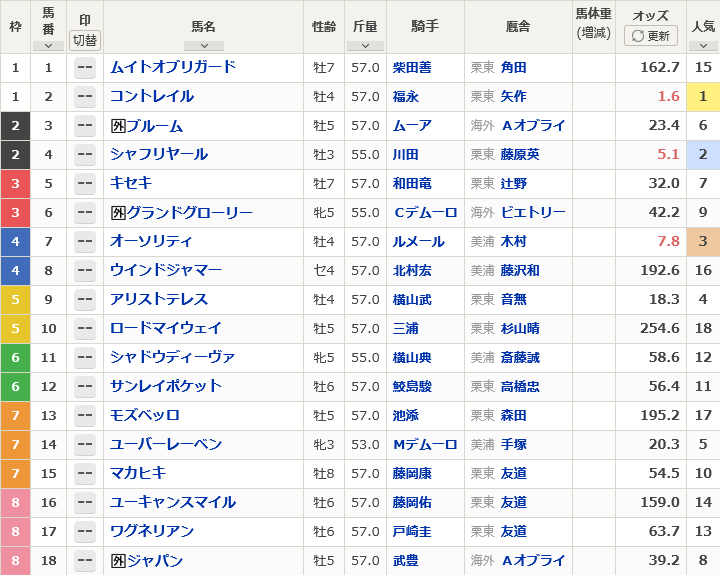
Task: Open horse page for シャフリヤール
Action: pyautogui.click(x=159, y=154)
